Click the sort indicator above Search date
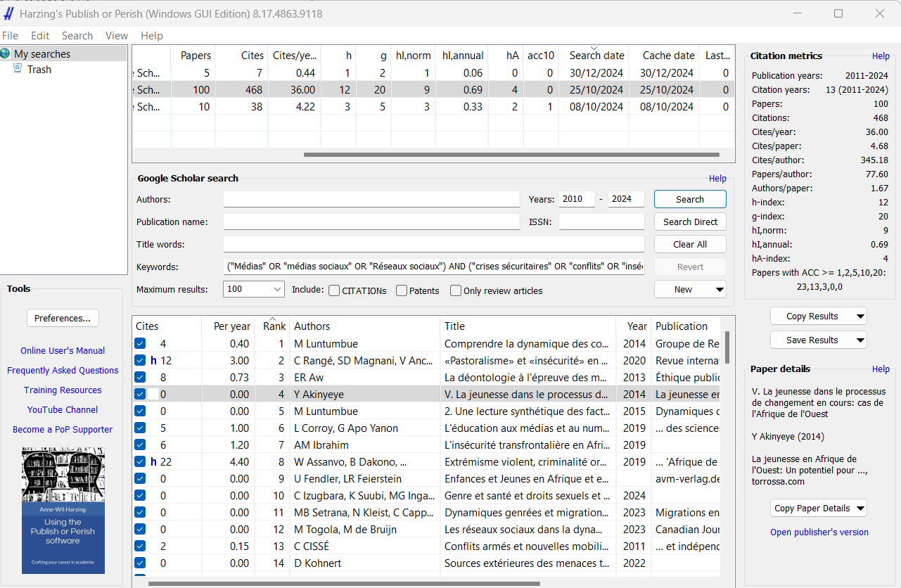Image resolution: width=901 pixels, height=588 pixels. point(594,48)
